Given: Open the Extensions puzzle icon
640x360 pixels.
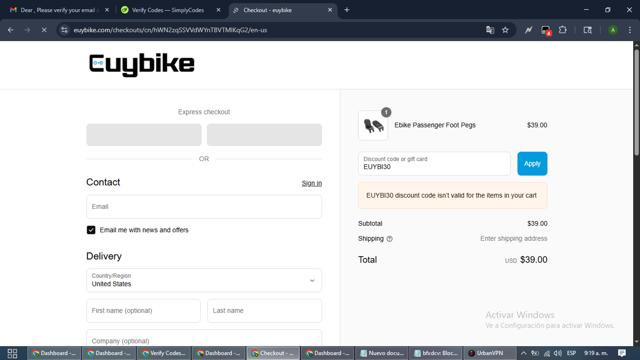Looking at the screenshot, I should pyautogui.click(x=562, y=30).
